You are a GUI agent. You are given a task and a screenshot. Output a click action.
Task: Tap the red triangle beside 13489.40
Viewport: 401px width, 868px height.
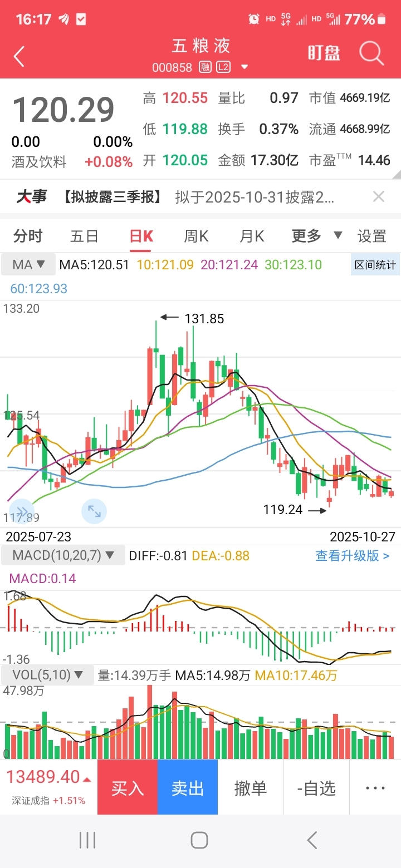(87, 780)
